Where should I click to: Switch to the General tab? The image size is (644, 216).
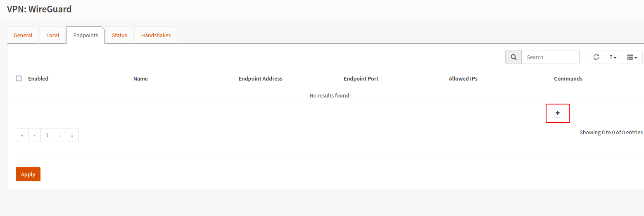point(23,35)
